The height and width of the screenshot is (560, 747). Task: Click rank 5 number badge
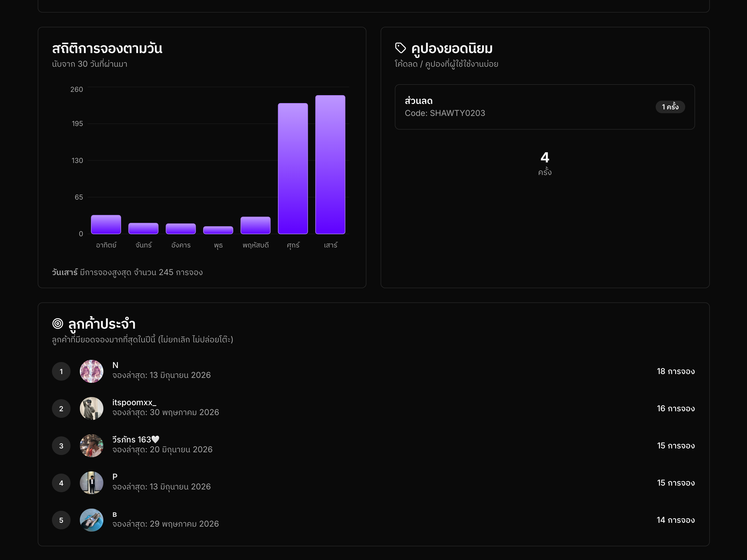[61, 520]
